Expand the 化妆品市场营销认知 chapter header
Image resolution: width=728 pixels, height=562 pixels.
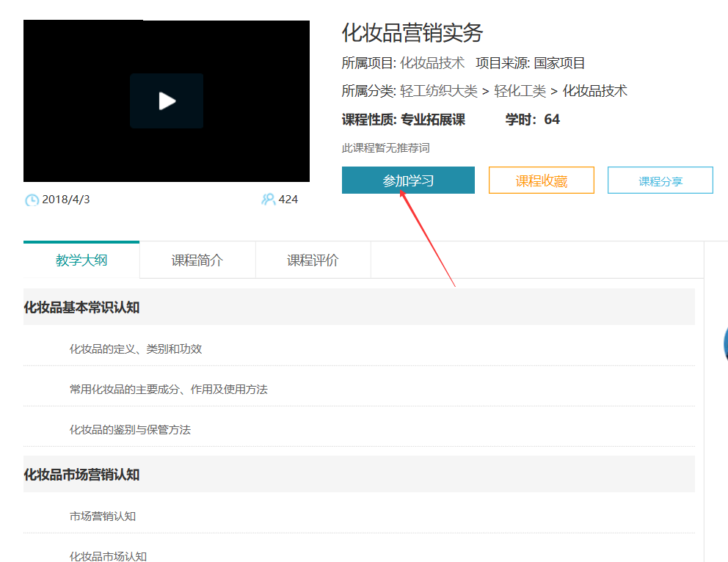click(x=81, y=475)
